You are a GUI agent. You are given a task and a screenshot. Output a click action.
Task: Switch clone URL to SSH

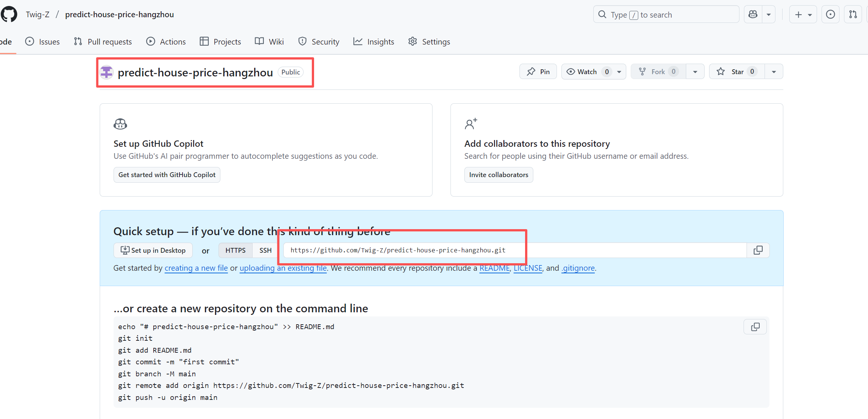point(265,250)
